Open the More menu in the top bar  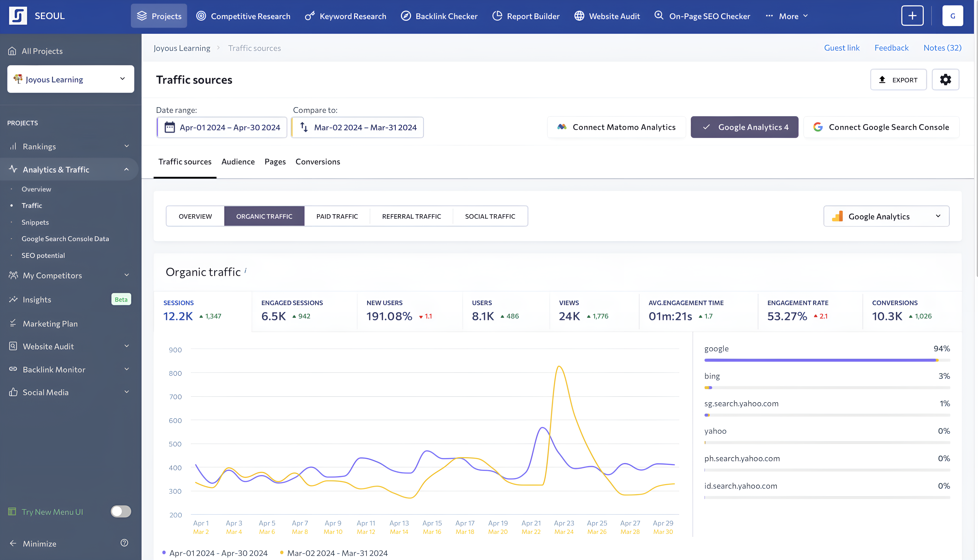tap(787, 16)
